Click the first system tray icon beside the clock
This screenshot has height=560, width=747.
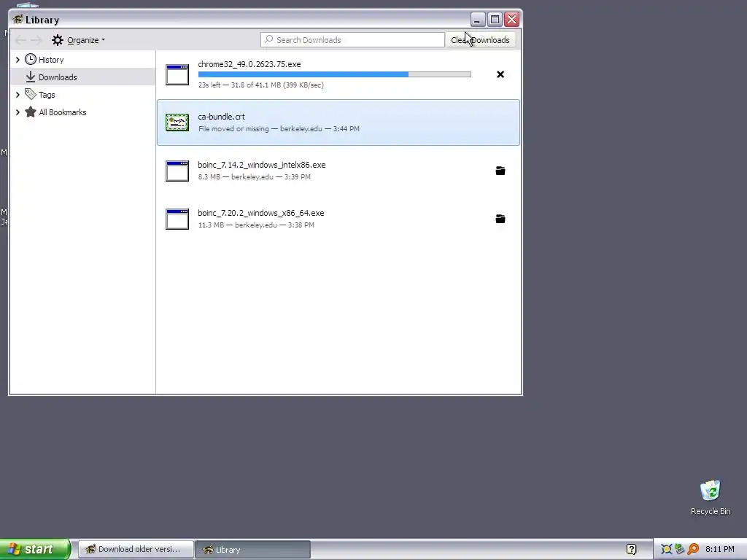pos(667,549)
